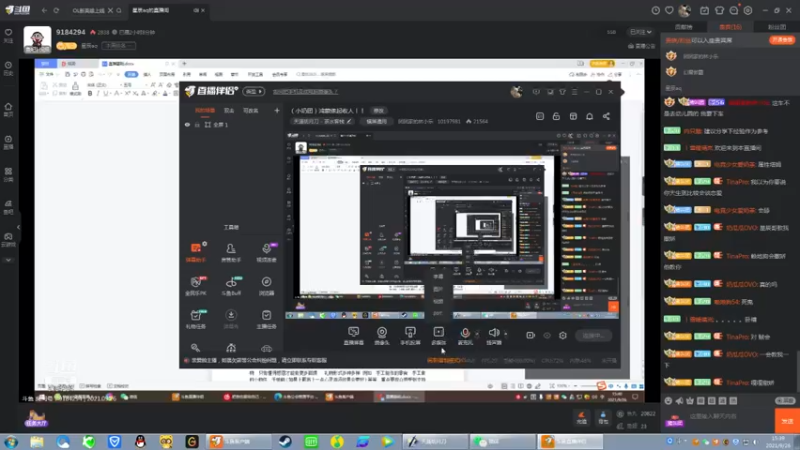Expand microphone options arrow beside 麦克风

click(477, 334)
